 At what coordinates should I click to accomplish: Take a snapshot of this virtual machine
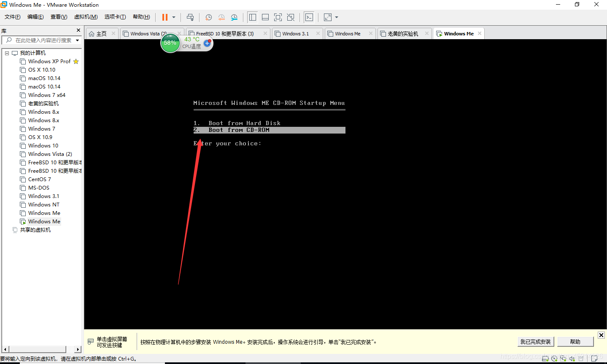[208, 17]
